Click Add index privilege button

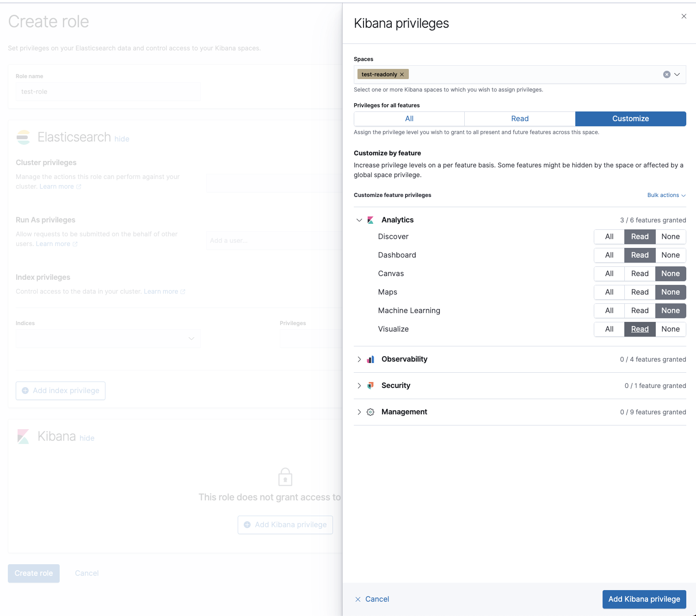[61, 391]
